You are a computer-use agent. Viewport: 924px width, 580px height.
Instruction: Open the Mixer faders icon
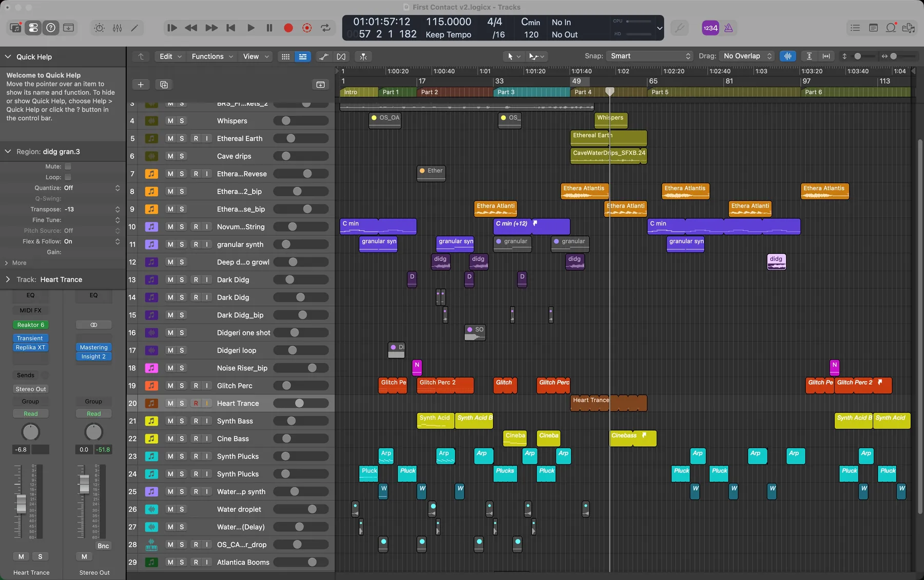118,28
